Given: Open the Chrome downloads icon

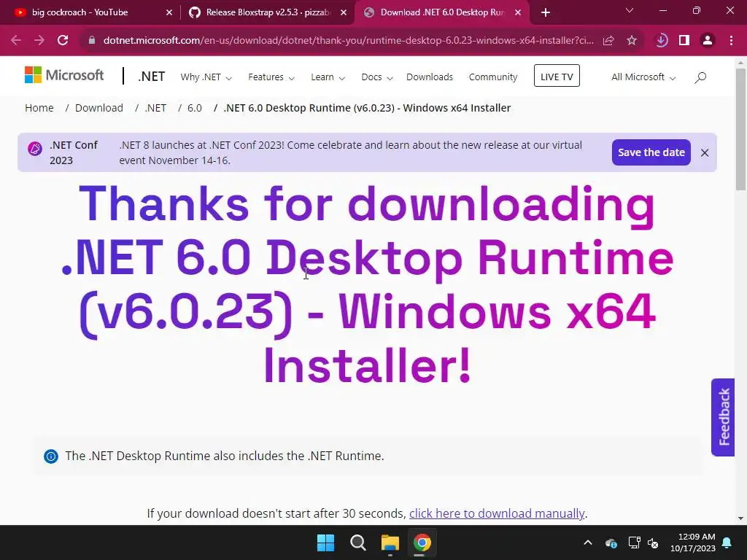Looking at the screenshot, I should coord(661,41).
